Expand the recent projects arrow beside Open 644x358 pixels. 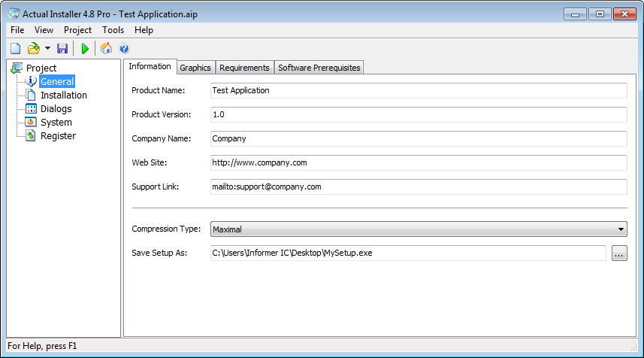47,48
